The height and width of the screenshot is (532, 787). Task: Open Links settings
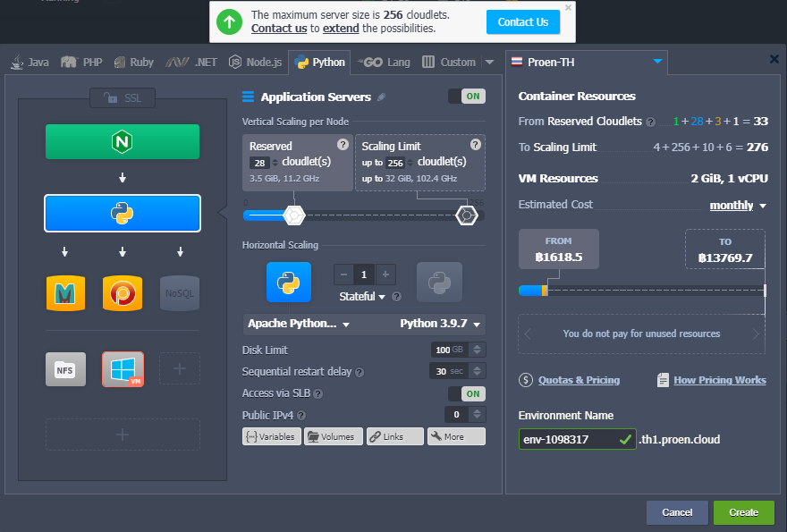coord(395,436)
